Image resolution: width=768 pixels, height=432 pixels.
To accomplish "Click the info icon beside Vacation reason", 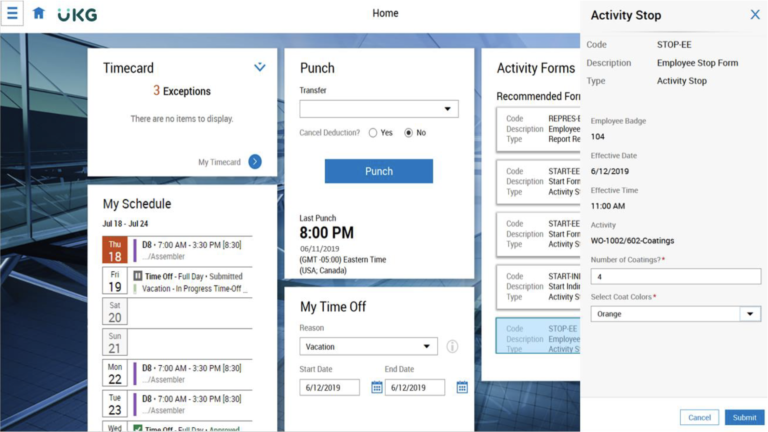I will click(x=452, y=347).
